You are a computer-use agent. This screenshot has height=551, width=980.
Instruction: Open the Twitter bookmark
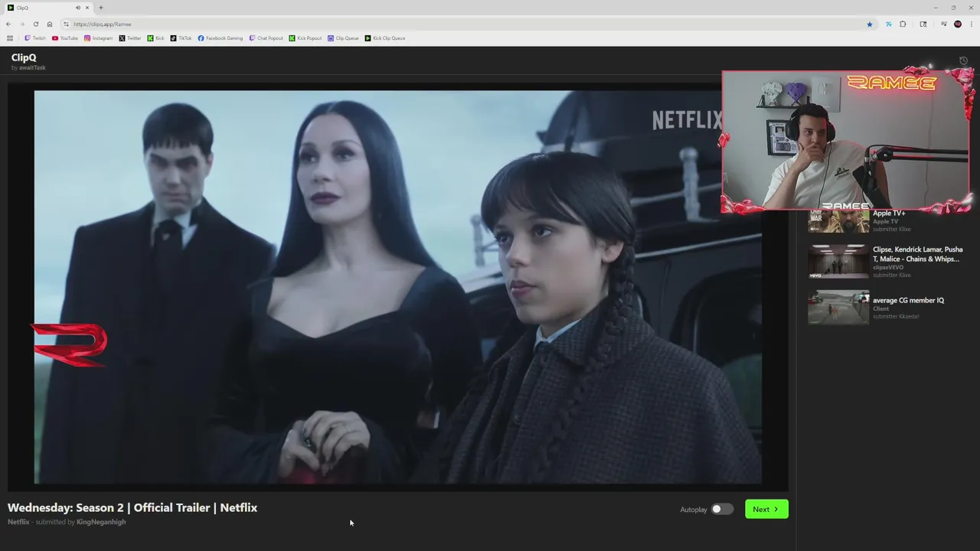click(130, 38)
